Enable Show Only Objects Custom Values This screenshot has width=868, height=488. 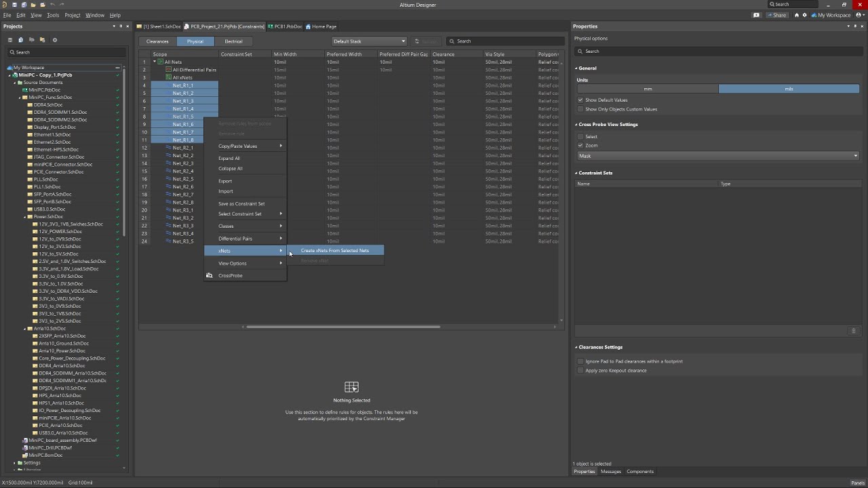point(580,109)
